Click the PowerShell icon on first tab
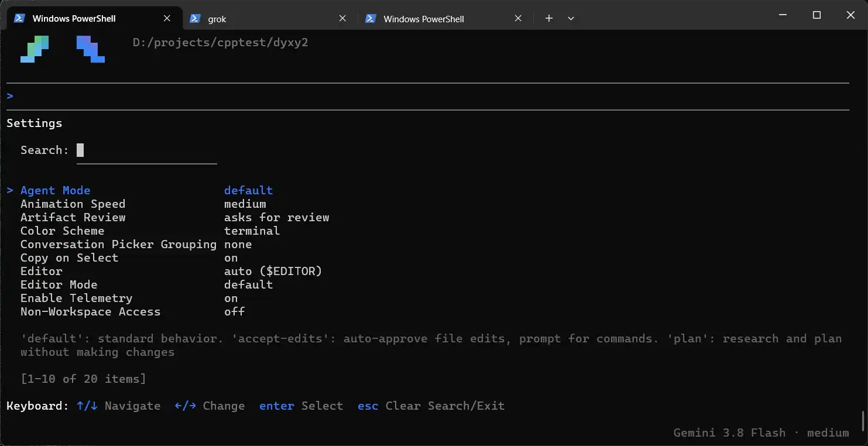 pos(19,18)
